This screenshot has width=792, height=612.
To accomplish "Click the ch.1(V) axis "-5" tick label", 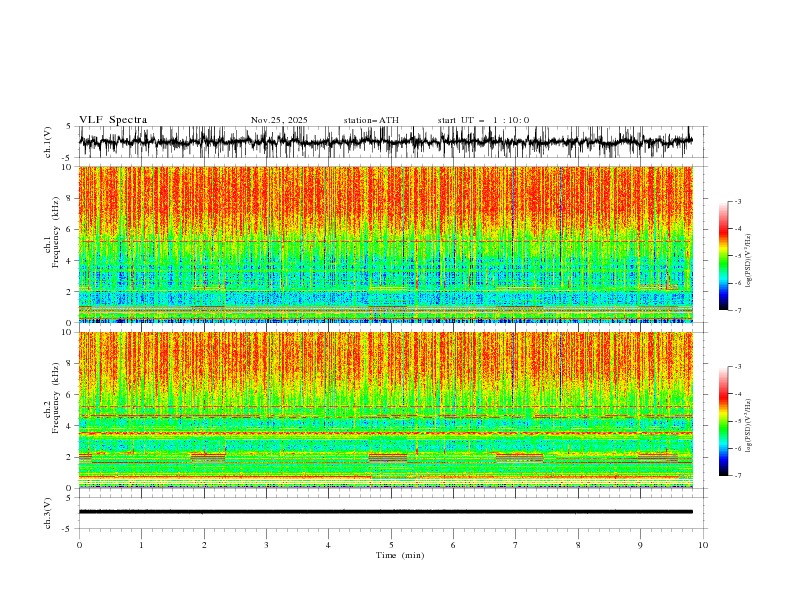I will tap(68, 158).
